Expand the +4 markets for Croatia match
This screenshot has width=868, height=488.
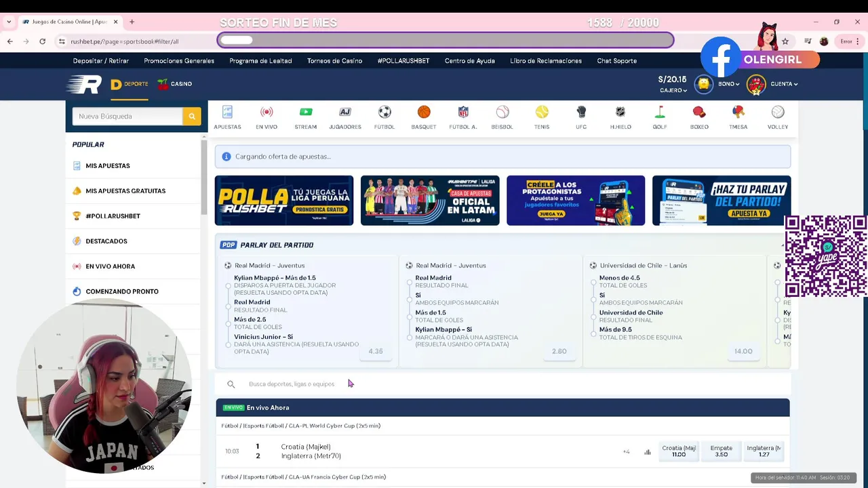(626, 452)
